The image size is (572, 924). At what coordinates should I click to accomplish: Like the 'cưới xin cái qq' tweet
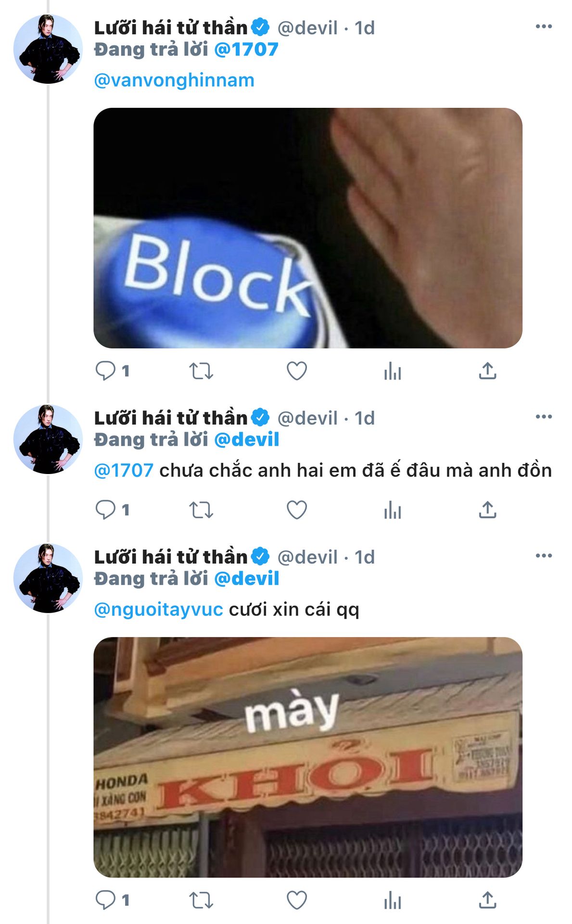coord(296,900)
